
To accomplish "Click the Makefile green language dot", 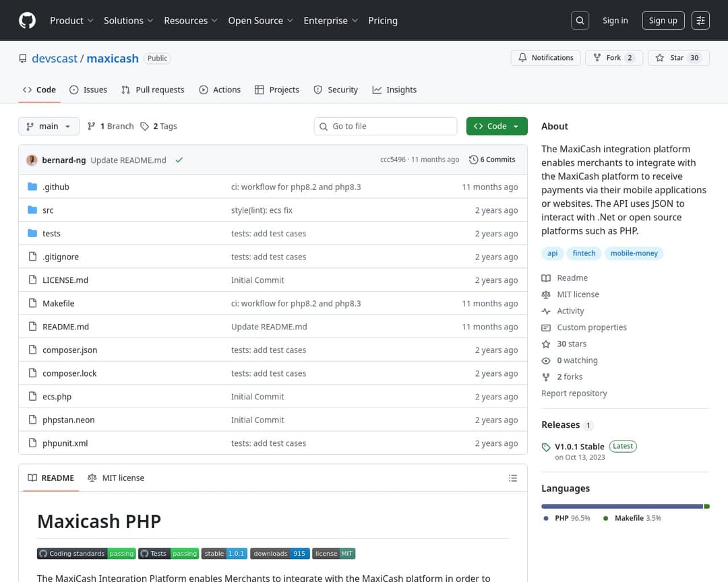I will (605, 519).
